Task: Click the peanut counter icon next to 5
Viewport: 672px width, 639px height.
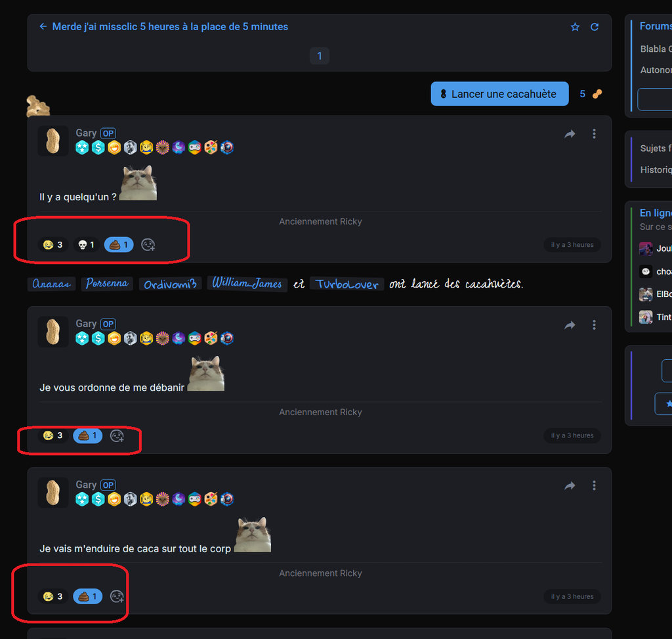Action: pyautogui.click(x=597, y=94)
